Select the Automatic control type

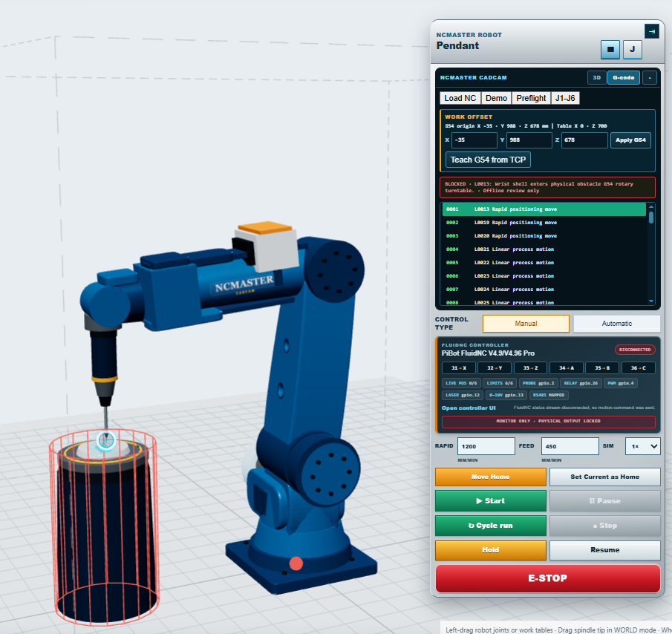(617, 324)
